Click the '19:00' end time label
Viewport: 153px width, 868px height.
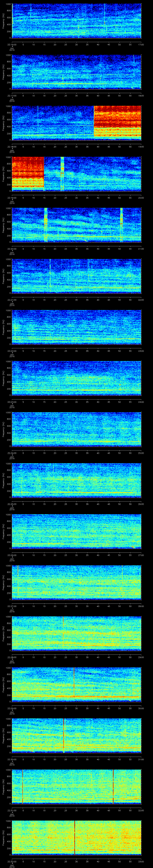141,146
